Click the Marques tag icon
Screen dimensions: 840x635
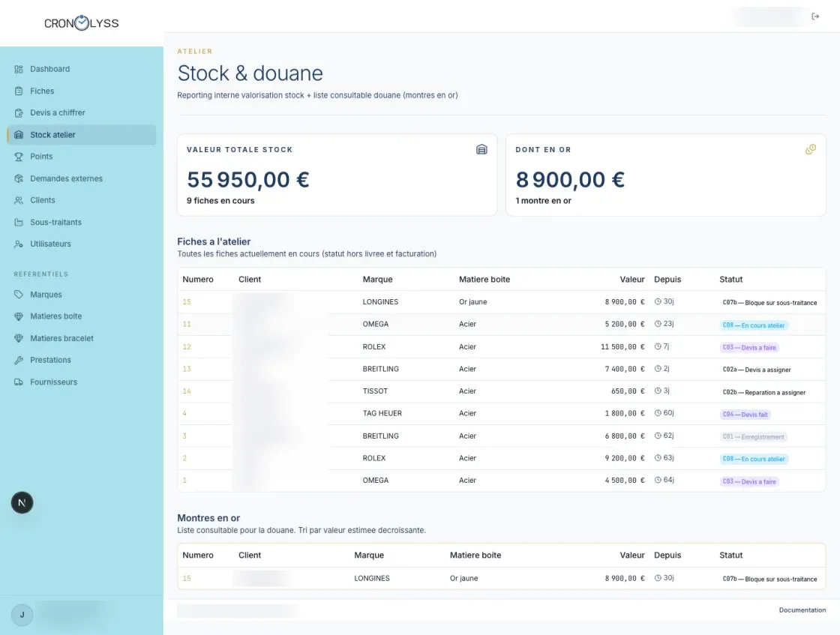click(19, 295)
